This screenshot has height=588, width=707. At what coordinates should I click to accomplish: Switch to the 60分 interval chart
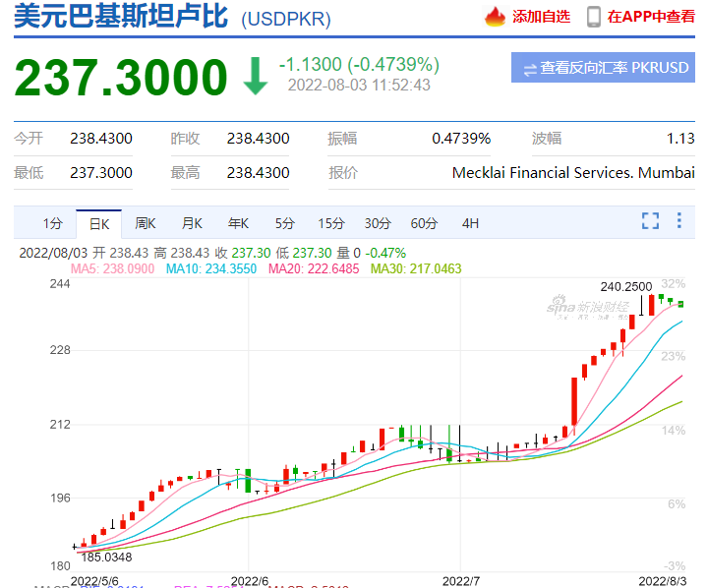(424, 223)
